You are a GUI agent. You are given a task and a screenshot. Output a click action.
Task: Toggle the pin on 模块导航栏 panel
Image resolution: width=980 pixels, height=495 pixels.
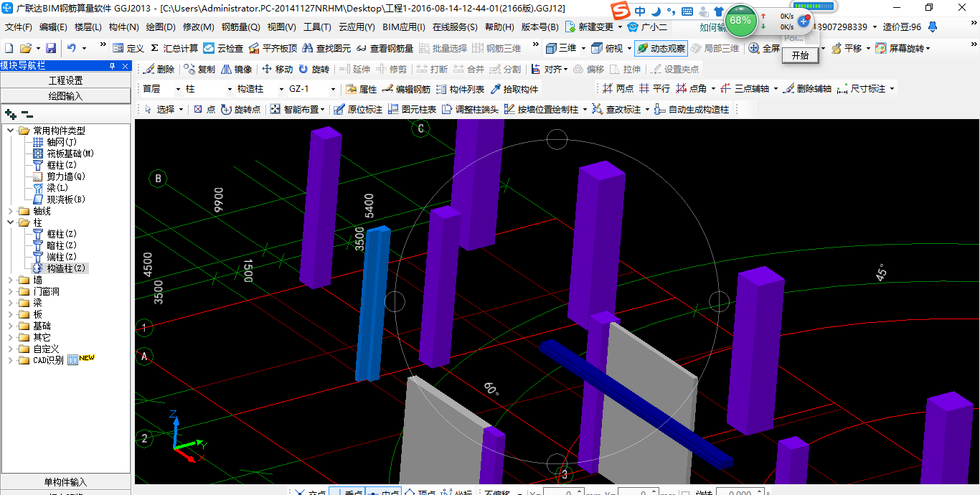click(112, 66)
